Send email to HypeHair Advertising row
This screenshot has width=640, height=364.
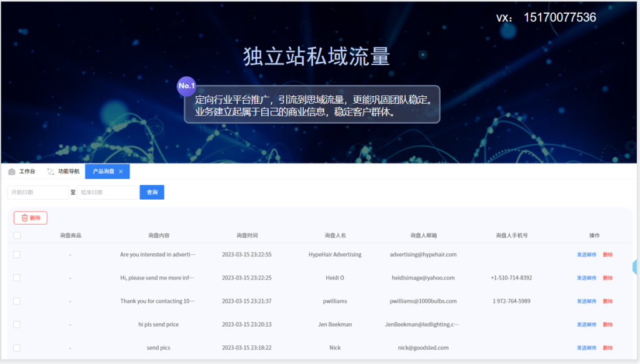click(x=586, y=255)
